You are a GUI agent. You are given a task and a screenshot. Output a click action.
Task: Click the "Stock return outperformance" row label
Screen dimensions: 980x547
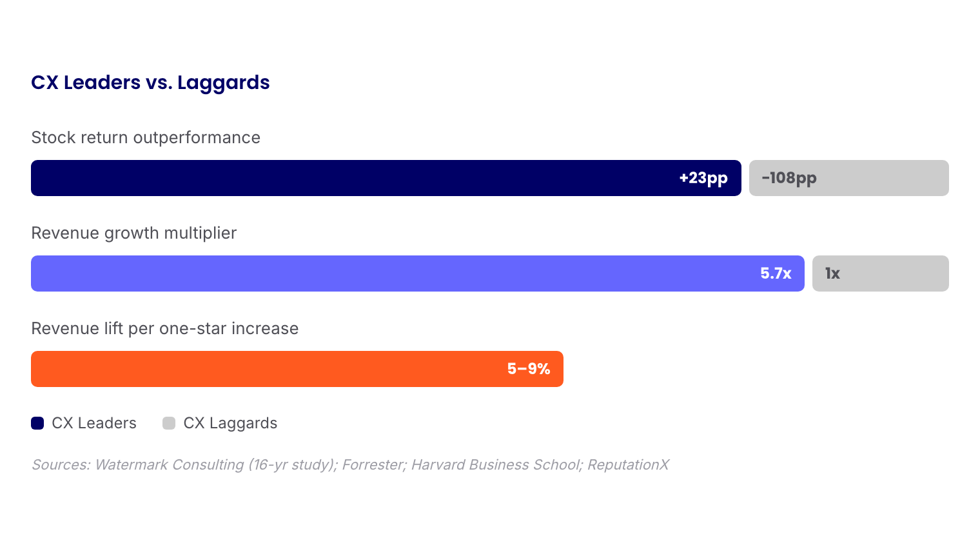click(x=146, y=137)
